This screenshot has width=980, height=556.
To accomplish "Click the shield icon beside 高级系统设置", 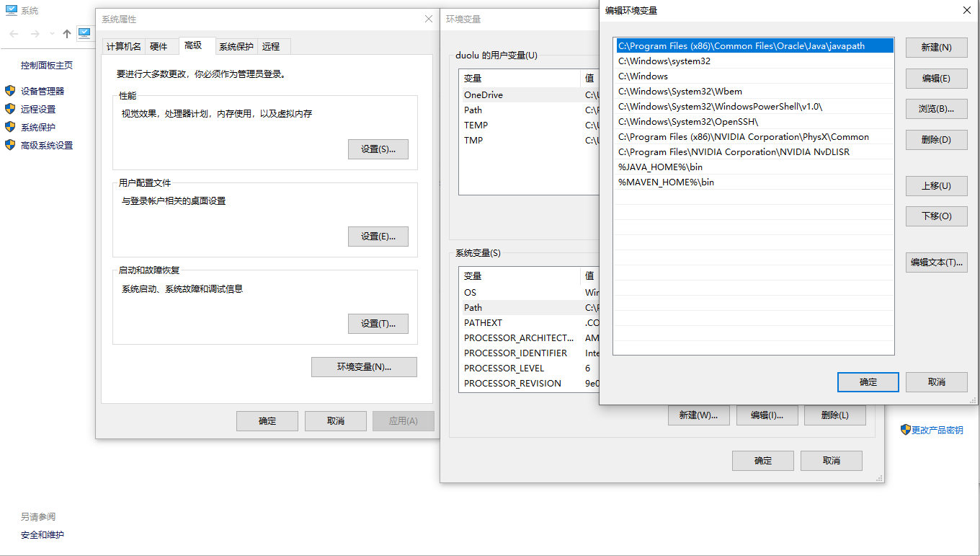I will [10, 145].
